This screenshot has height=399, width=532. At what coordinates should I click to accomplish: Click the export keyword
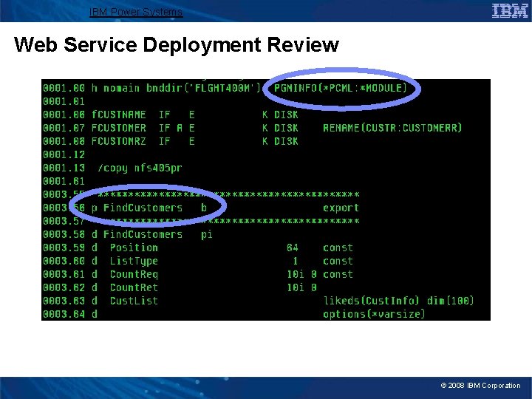click(x=341, y=208)
